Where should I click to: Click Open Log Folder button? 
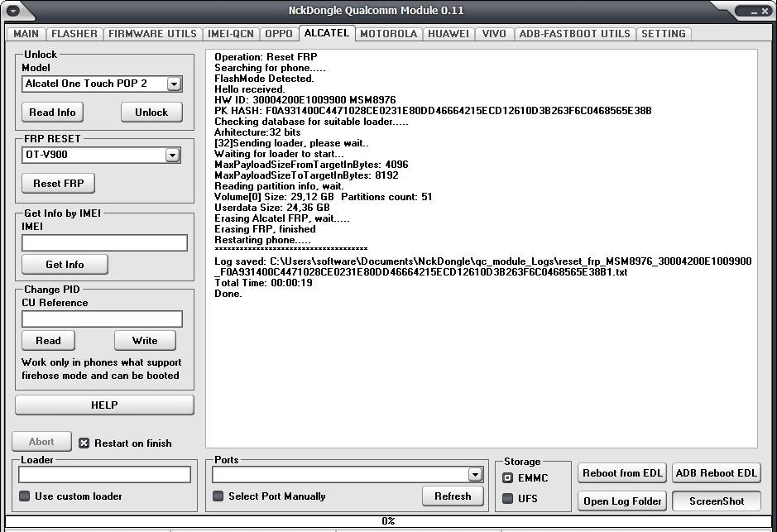(x=622, y=501)
